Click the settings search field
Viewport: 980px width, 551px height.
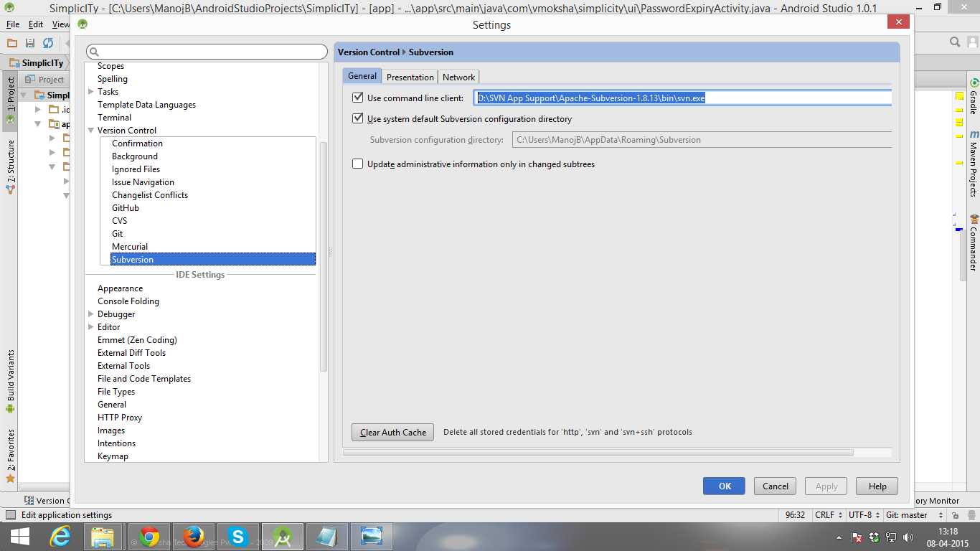pyautogui.click(x=207, y=52)
